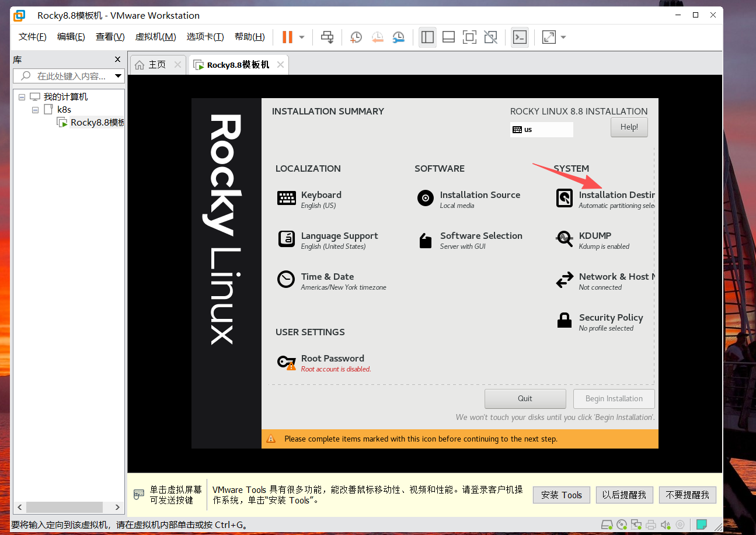Open the 帮助(H) menu

tap(250, 37)
